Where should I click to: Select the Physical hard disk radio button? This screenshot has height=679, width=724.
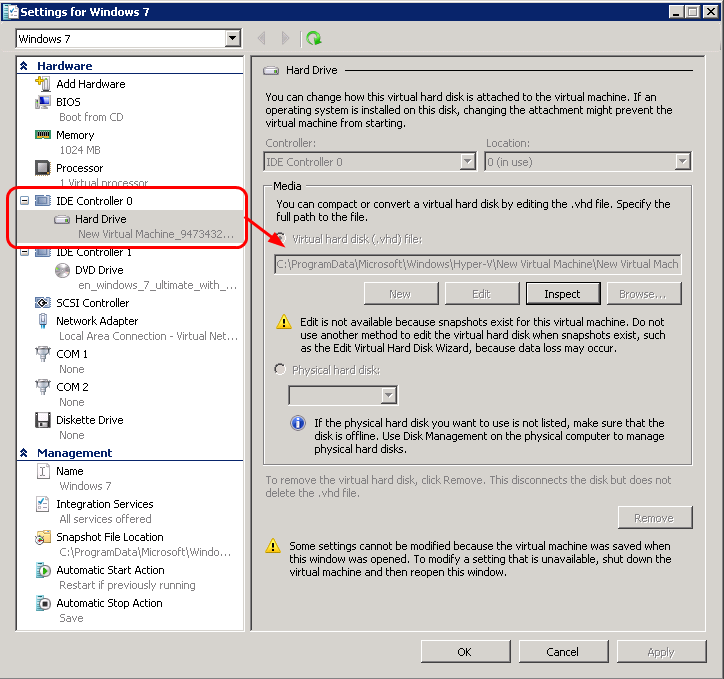280,369
